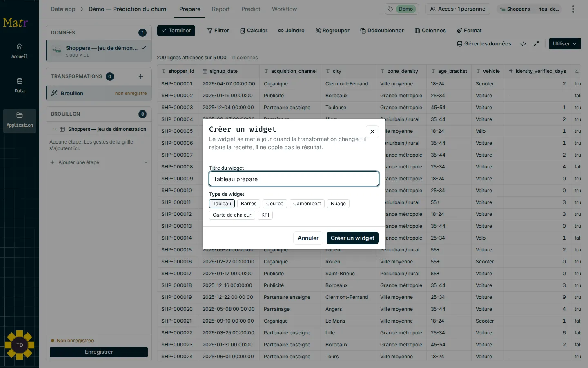Open the Accueil sidebar icon

click(20, 51)
